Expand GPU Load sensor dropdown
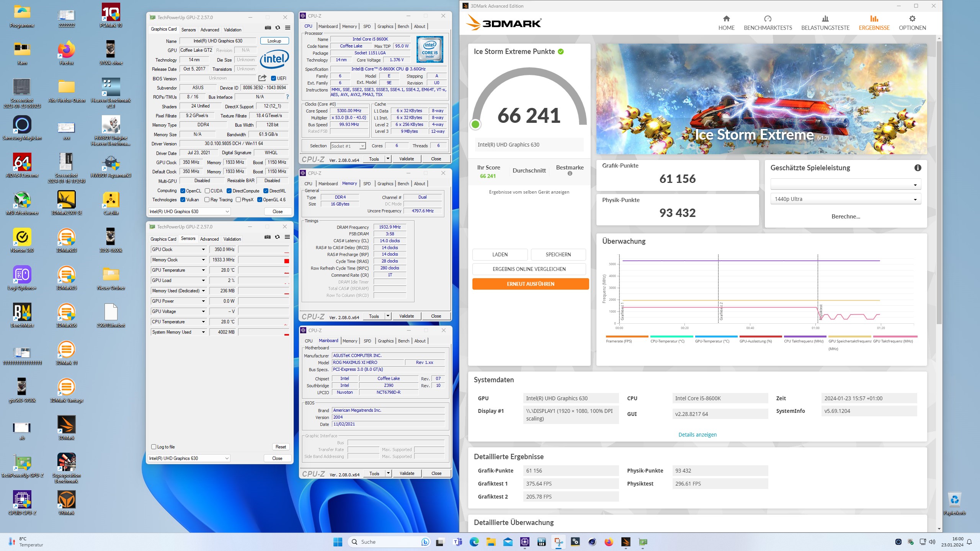Viewport: 980px width, 551px height. (x=203, y=280)
